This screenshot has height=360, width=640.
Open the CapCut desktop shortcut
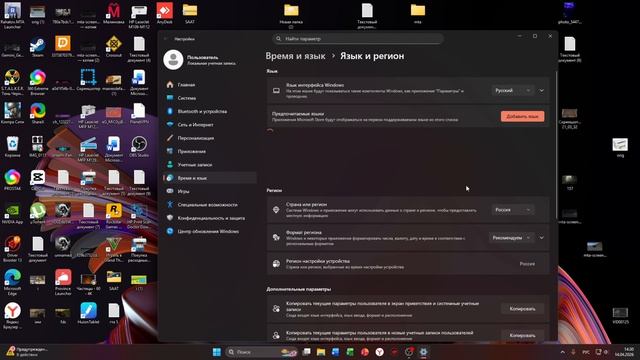click(x=38, y=180)
